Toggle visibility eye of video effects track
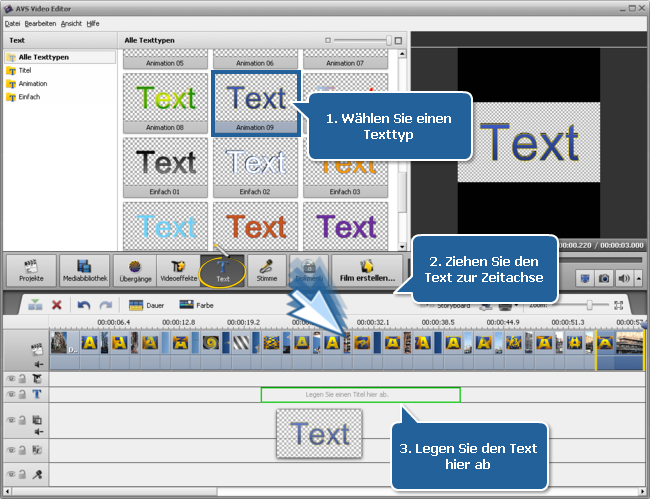The image size is (650, 499). click(11, 379)
